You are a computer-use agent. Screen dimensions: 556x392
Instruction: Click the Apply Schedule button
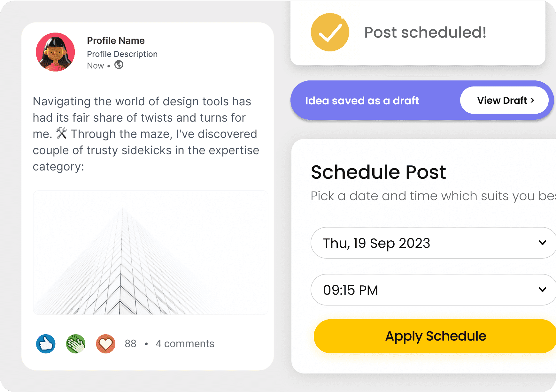pos(435,336)
